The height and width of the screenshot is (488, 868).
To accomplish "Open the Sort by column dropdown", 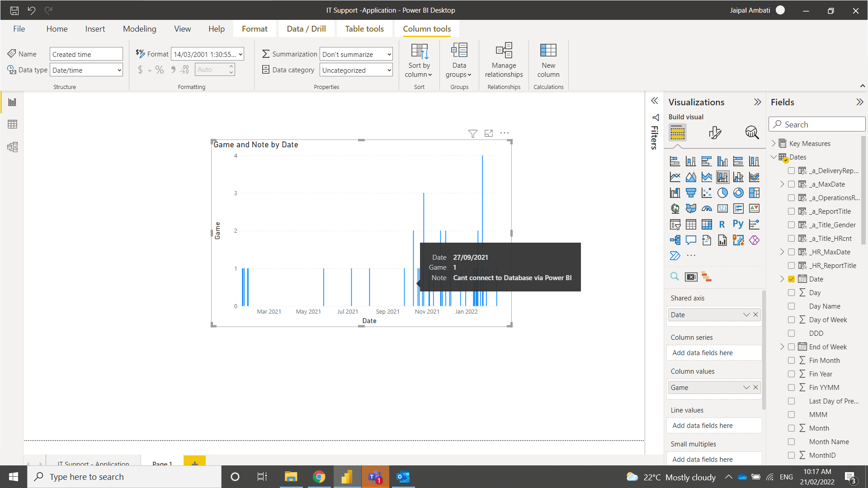I will [419, 61].
